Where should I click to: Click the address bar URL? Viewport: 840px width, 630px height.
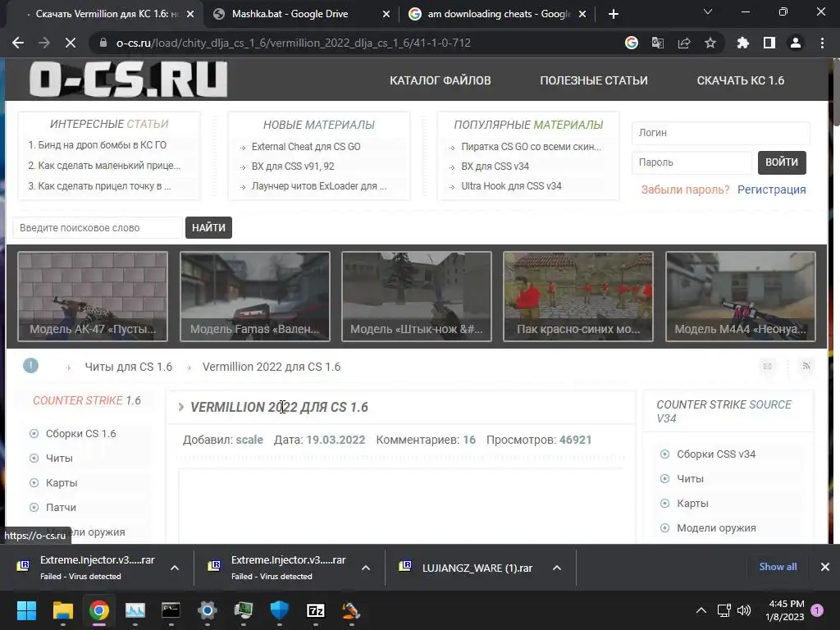[x=294, y=43]
